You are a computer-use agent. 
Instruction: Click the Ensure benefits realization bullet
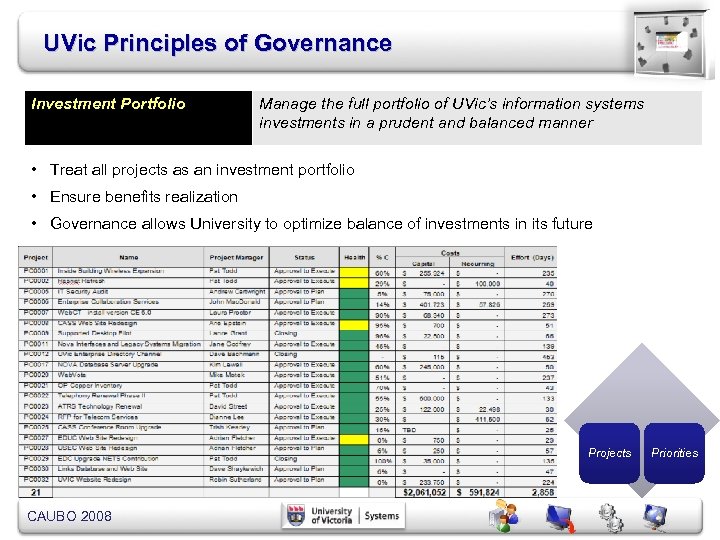click(144, 197)
